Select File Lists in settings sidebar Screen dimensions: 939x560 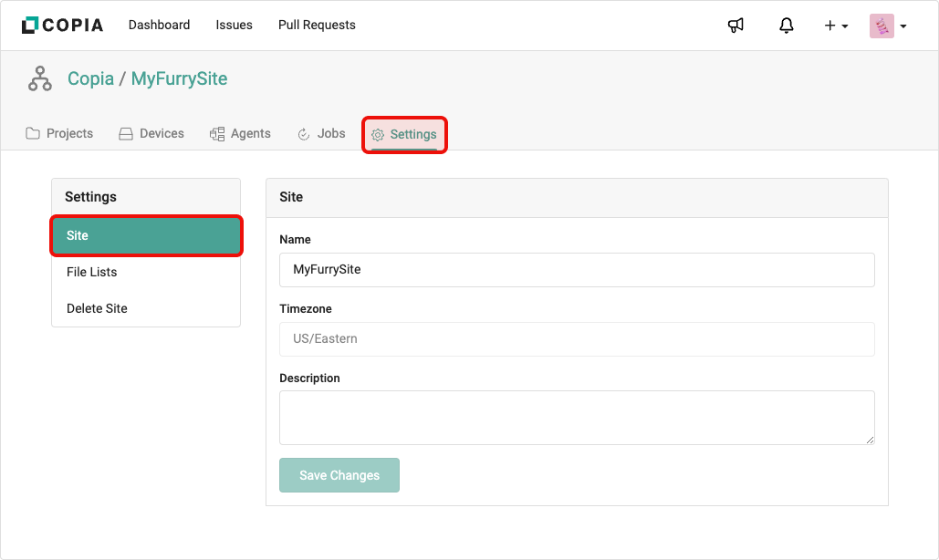pos(92,272)
